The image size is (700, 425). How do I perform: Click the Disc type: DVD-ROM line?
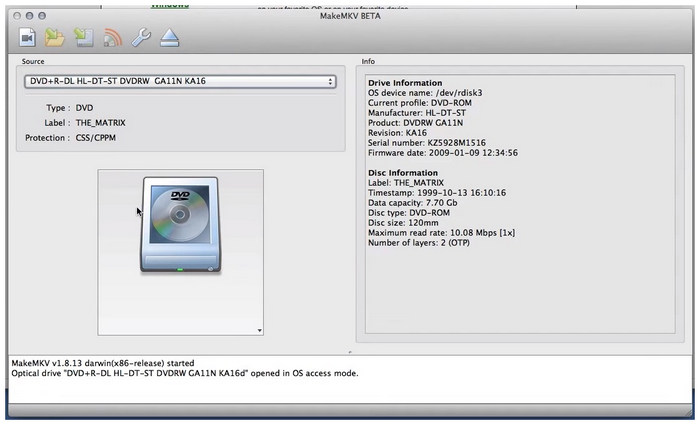tap(409, 213)
